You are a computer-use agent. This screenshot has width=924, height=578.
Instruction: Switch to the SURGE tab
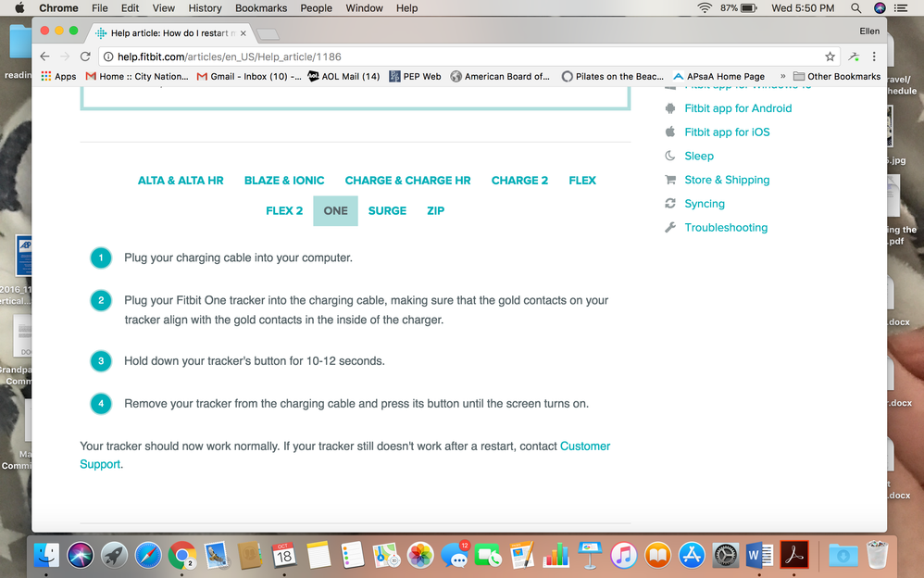(387, 211)
